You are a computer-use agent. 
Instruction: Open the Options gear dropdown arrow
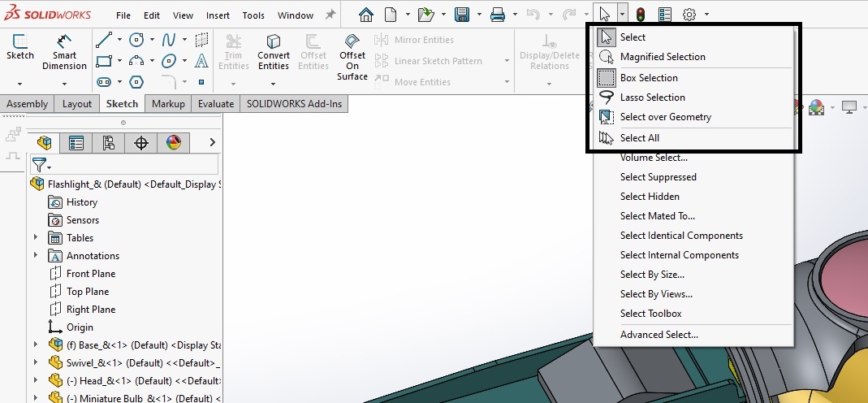(706, 15)
